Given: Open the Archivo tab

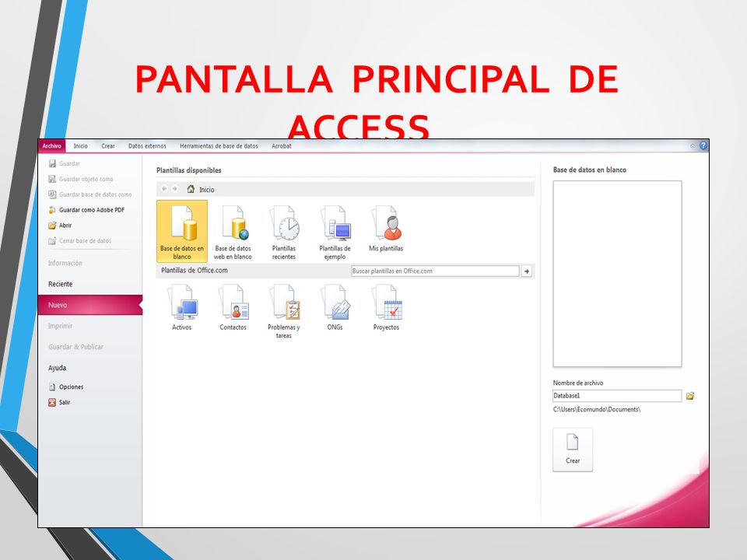Looking at the screenshot, I should tap(52, 146).
